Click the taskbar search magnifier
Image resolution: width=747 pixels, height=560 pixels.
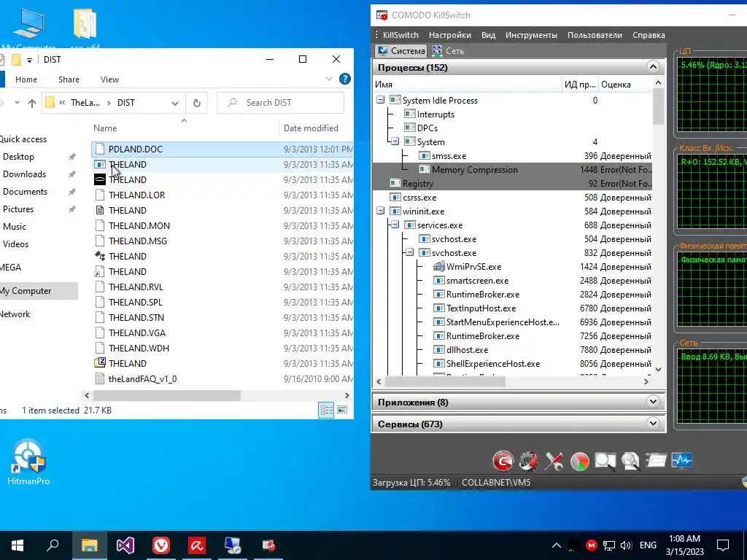tap(53, 545)
